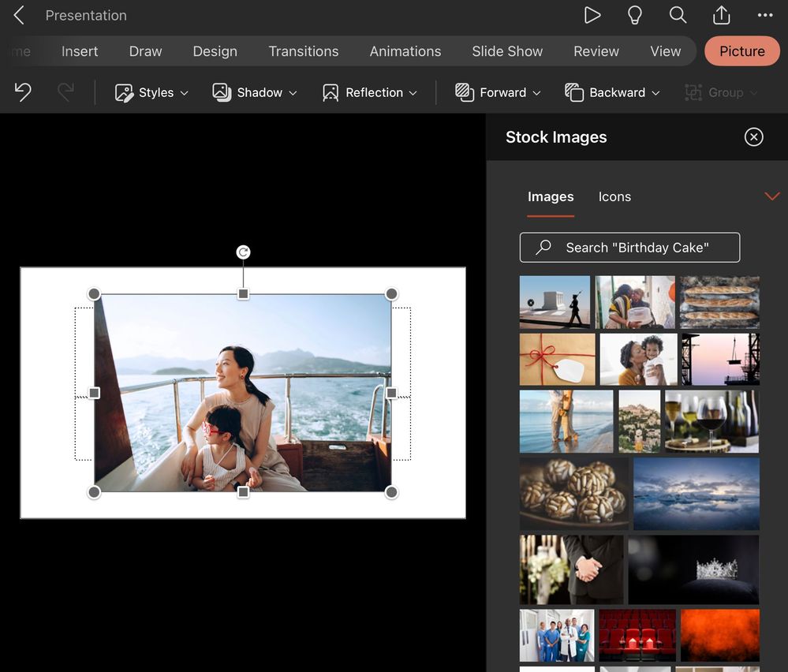Expand the Styles dropdown chevron

[x=185, y=93]
